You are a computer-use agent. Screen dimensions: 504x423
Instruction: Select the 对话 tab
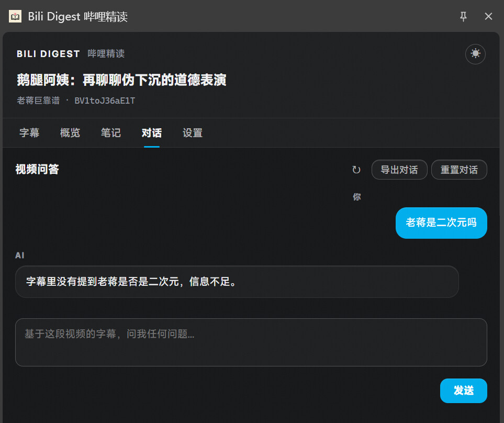tap(152, 133)
